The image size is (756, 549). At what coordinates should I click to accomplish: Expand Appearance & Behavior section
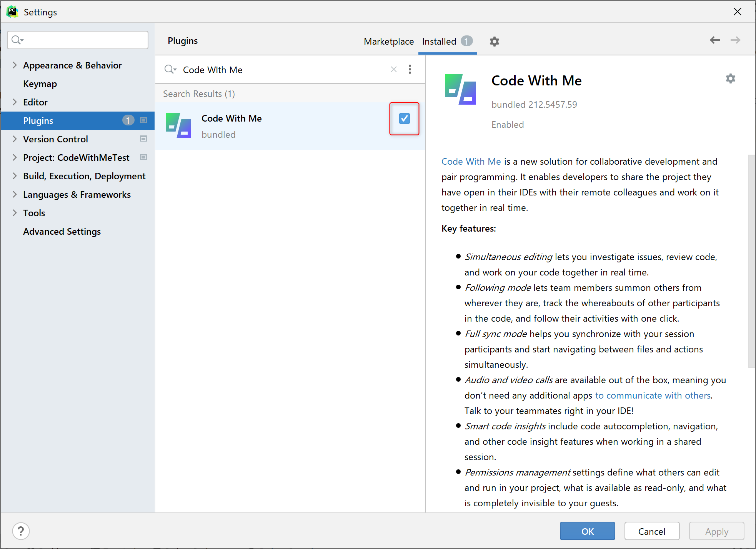[15, 65]
